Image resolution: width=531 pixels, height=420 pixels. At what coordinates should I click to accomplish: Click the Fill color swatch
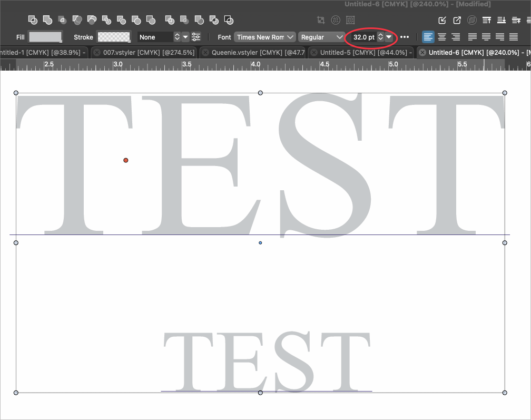tap(45, 37)
